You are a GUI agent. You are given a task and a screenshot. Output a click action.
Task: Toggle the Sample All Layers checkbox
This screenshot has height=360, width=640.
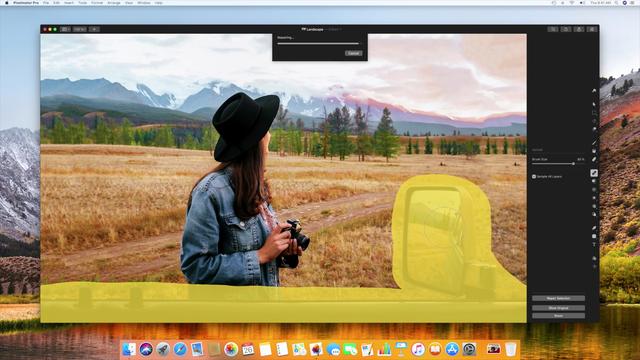[534, 177]
